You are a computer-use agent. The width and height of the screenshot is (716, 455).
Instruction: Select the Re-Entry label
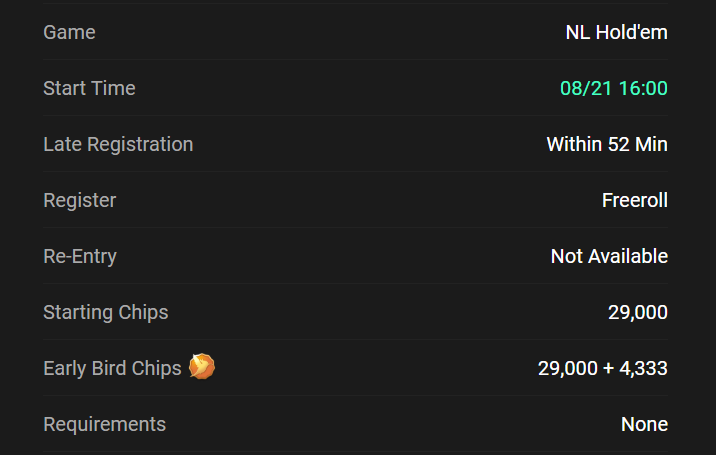coord(80,256)
